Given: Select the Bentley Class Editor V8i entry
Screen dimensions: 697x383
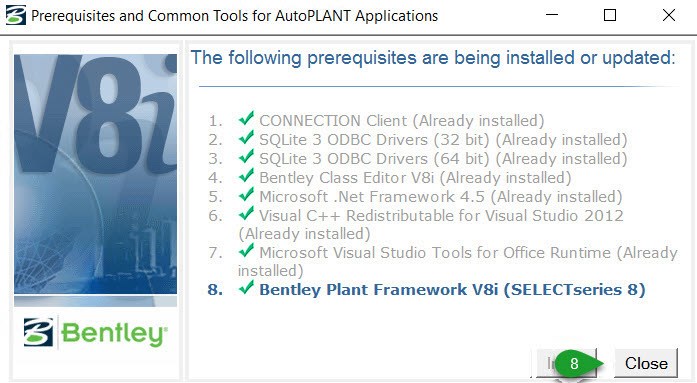Looking at the screenshot, I should (x=415, y=178).
